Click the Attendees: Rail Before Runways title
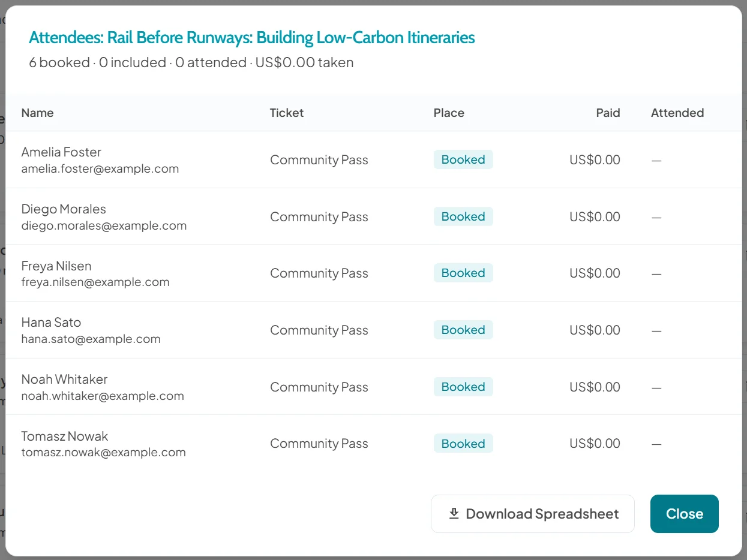The height and width of the screenshot is (560, 747). pos(252,38)
